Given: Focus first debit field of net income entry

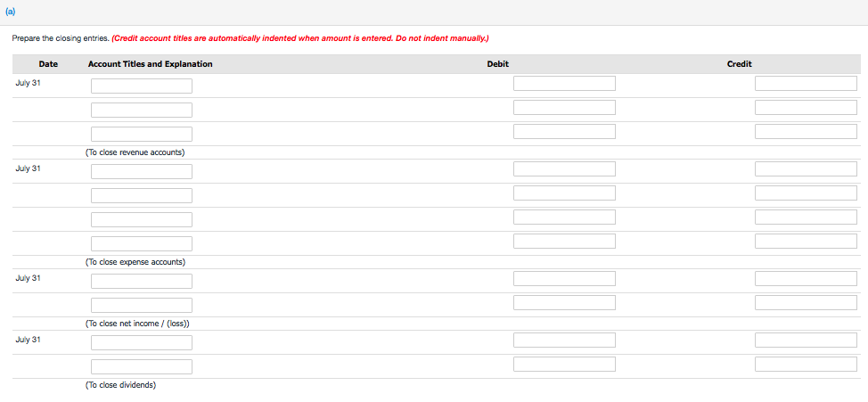Looking at the screenshot, I should pyautogui.click(x=564, y=279).
